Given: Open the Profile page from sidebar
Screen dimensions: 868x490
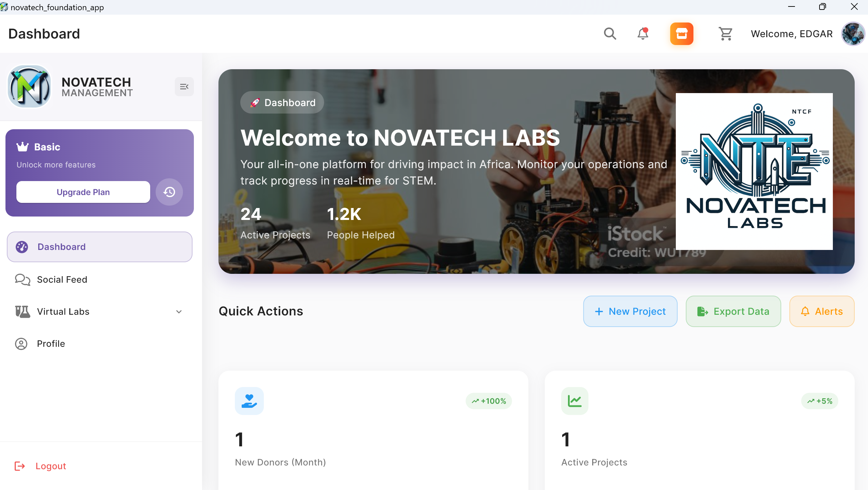Looking at the screenshot, I should coord(51,344).
